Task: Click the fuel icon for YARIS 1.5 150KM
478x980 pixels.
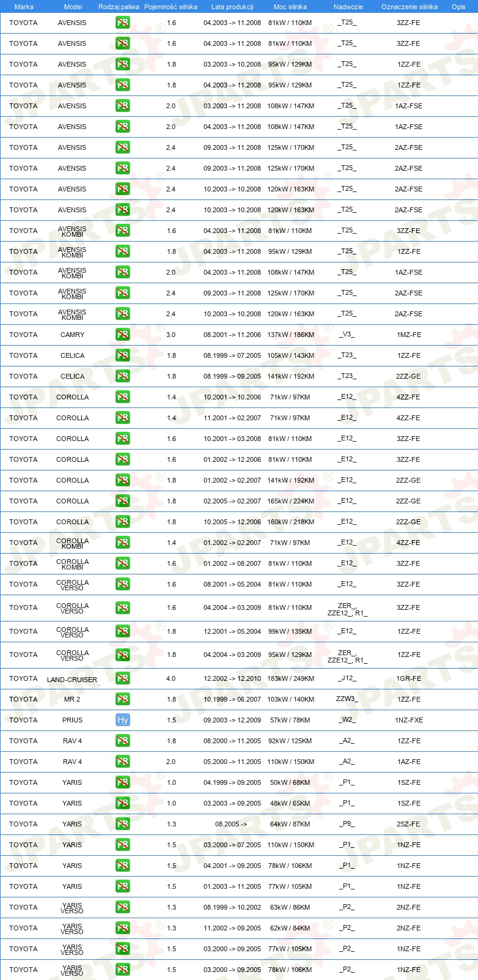Action: tap(123, 845)
